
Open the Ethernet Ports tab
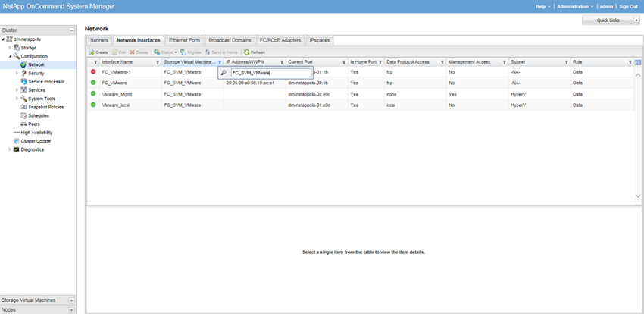tap(184, 40)
